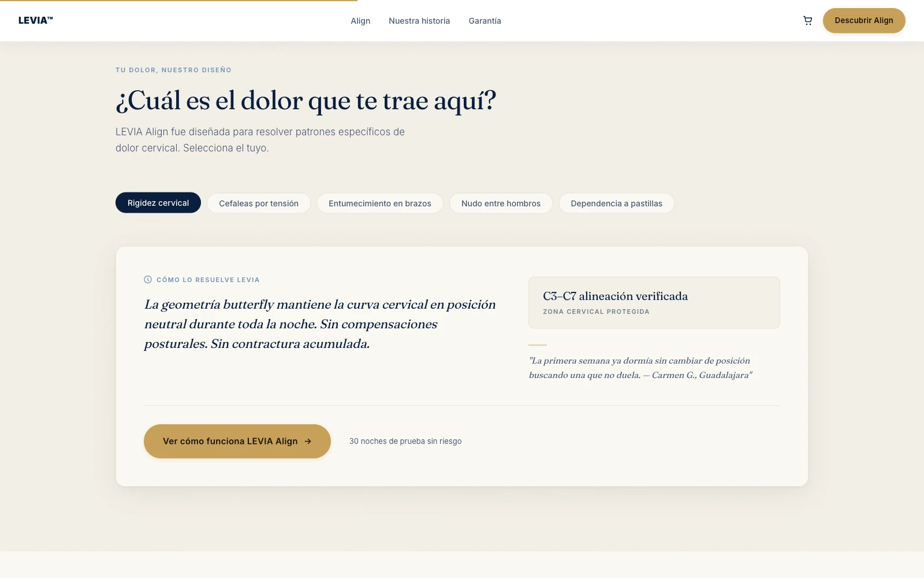Click the 'TU DOLOR, NUESTRO DISEÑO' label

coord(173,70)
